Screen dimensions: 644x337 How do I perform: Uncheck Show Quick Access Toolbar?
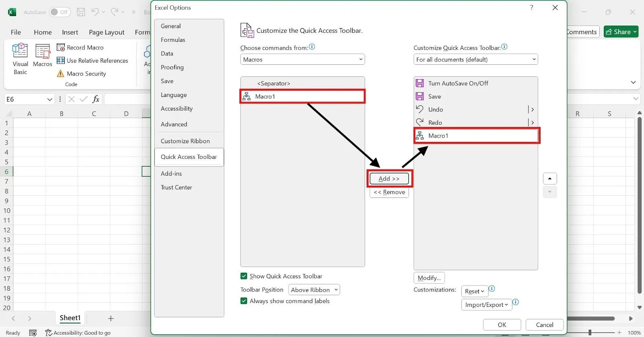[244, 276]
